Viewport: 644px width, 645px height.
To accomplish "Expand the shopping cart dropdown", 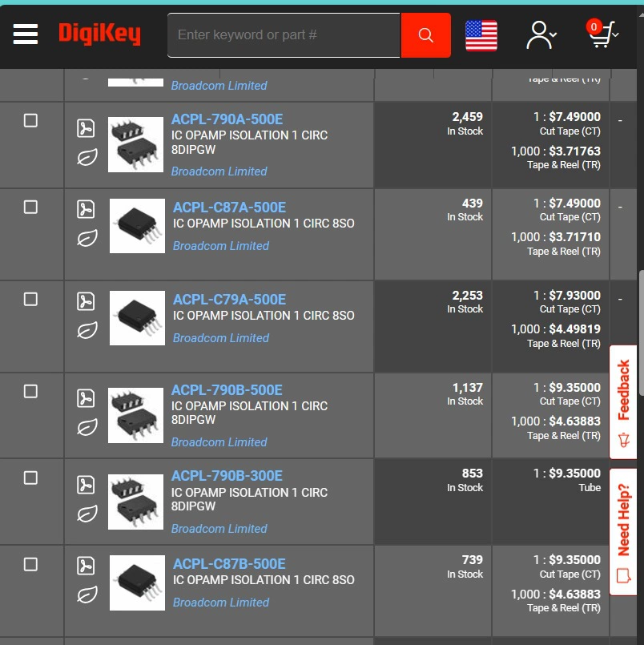I will click(x=602, y=34).
